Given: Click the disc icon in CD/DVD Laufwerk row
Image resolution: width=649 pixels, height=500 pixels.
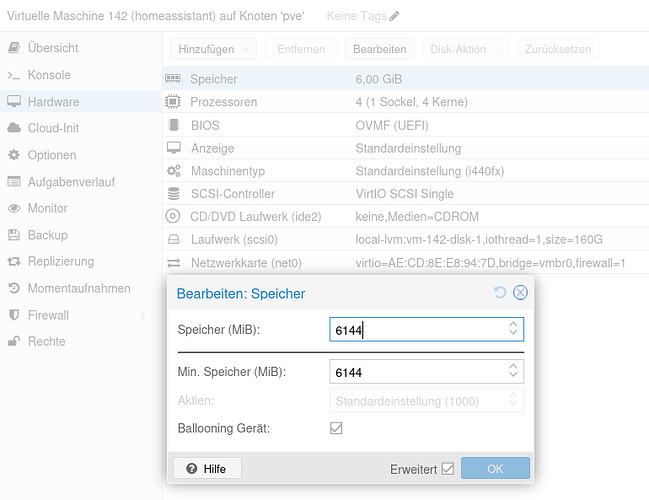Looking at the screenshot, I should (173, 216).
